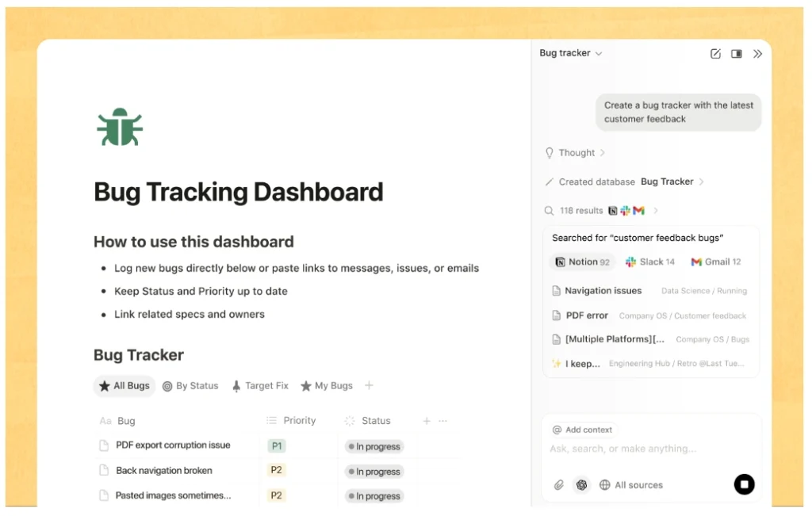The height and width of the screenshot is (516, 812).
Task: Click the attach file paperclip icon
Action: 559,485
